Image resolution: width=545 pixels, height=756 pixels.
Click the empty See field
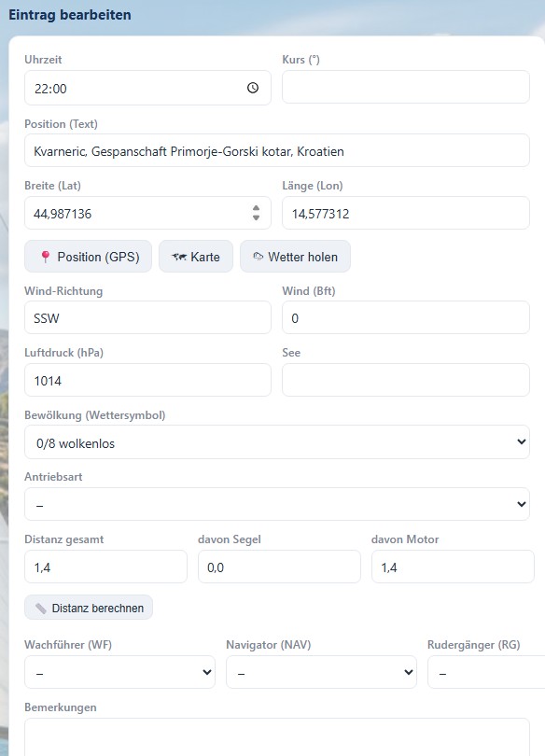tap(406, 380)
